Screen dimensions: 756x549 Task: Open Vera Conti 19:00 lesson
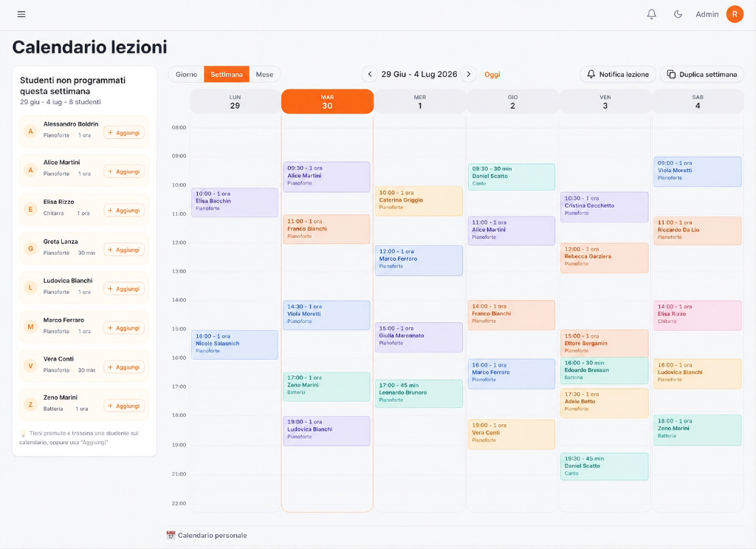[x=512, y=434]
